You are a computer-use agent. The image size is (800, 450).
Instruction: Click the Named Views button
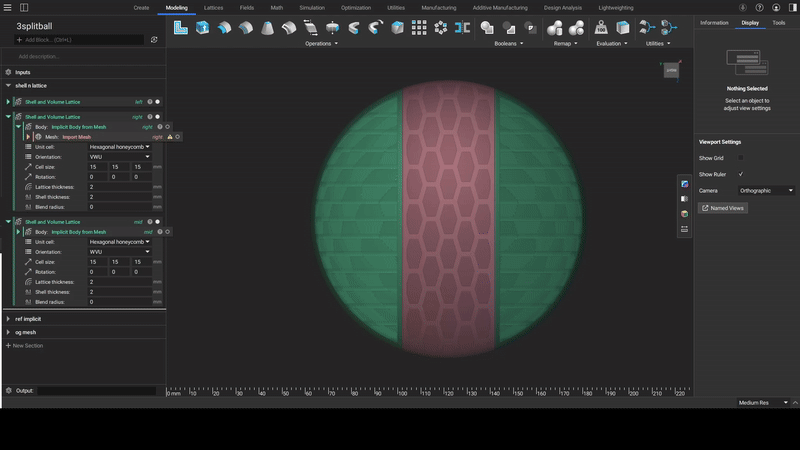click(x=723, y=208)
